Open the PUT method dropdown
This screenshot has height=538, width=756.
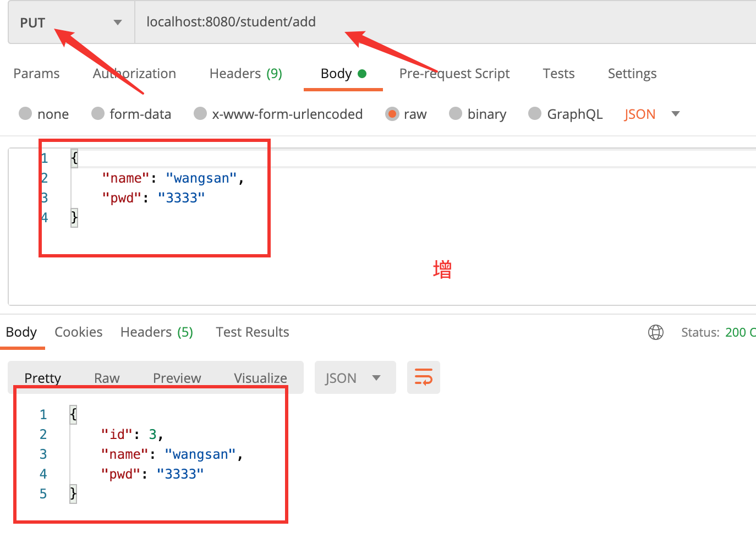coord(71,23)
